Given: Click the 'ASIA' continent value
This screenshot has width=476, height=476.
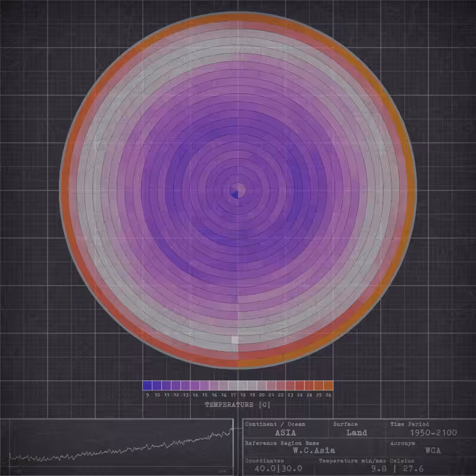Looking at the screenshot, I should point(286,433).
